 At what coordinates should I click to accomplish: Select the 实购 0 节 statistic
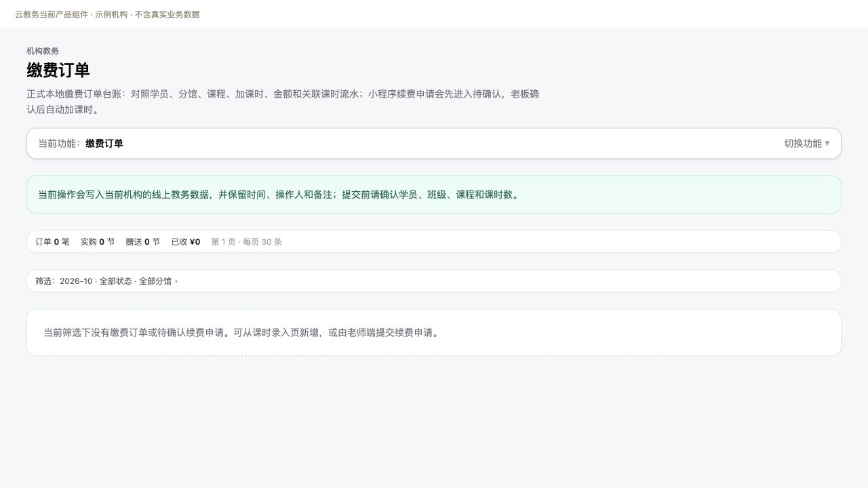tap(98, 242)
